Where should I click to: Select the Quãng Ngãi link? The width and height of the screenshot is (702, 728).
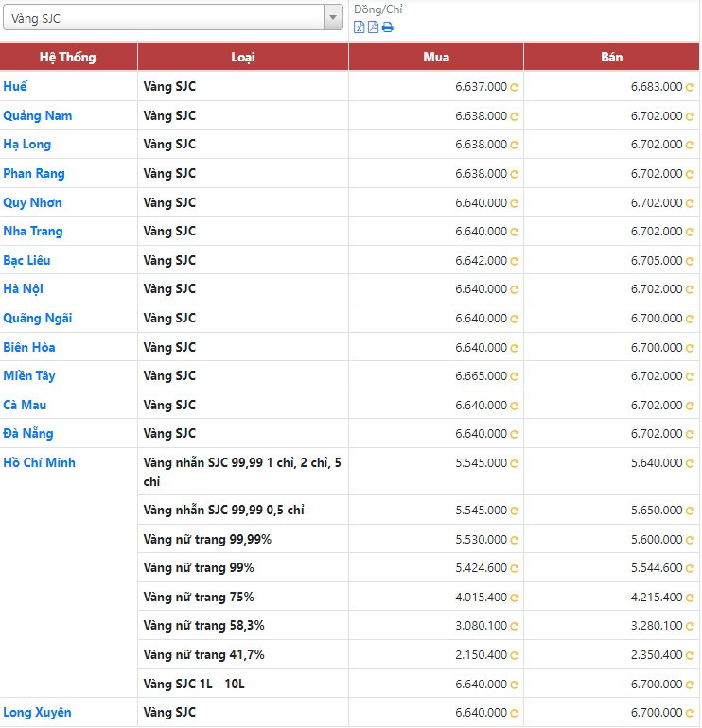click(37, 318)
